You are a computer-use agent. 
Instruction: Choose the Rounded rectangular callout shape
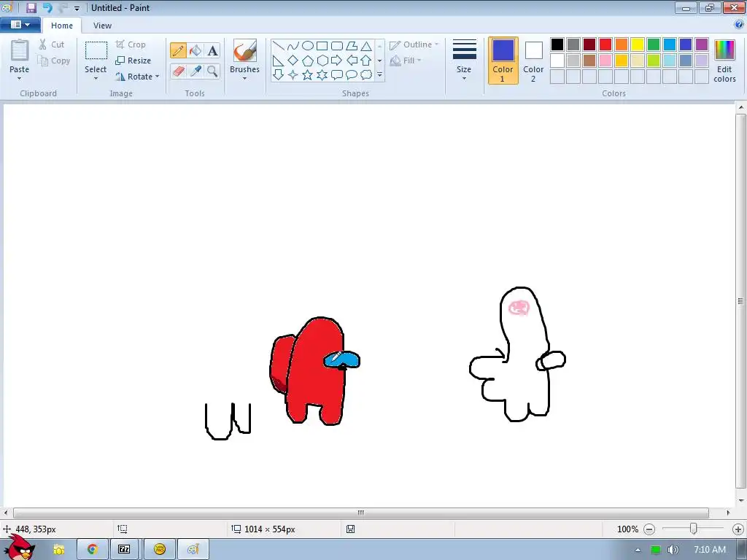click(337, 75)
